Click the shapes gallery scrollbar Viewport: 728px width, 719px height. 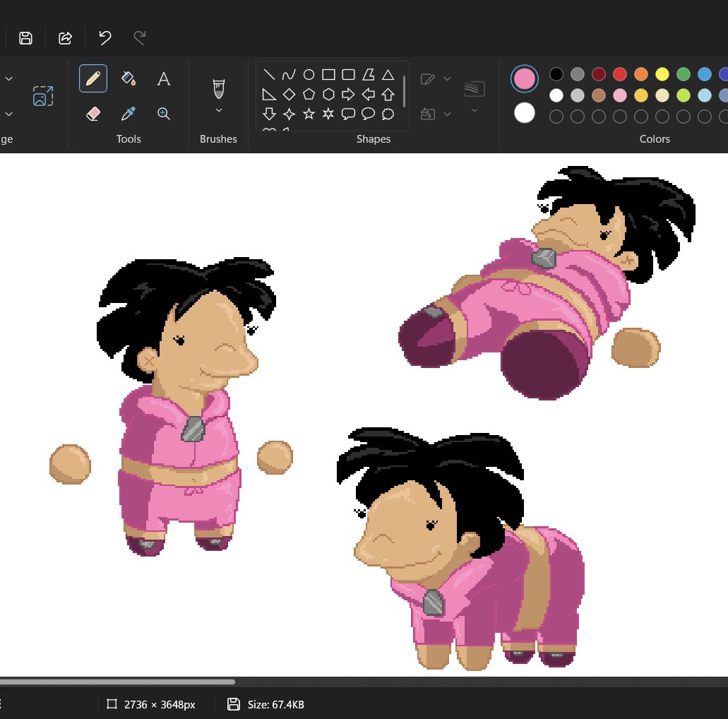[405, 91]
